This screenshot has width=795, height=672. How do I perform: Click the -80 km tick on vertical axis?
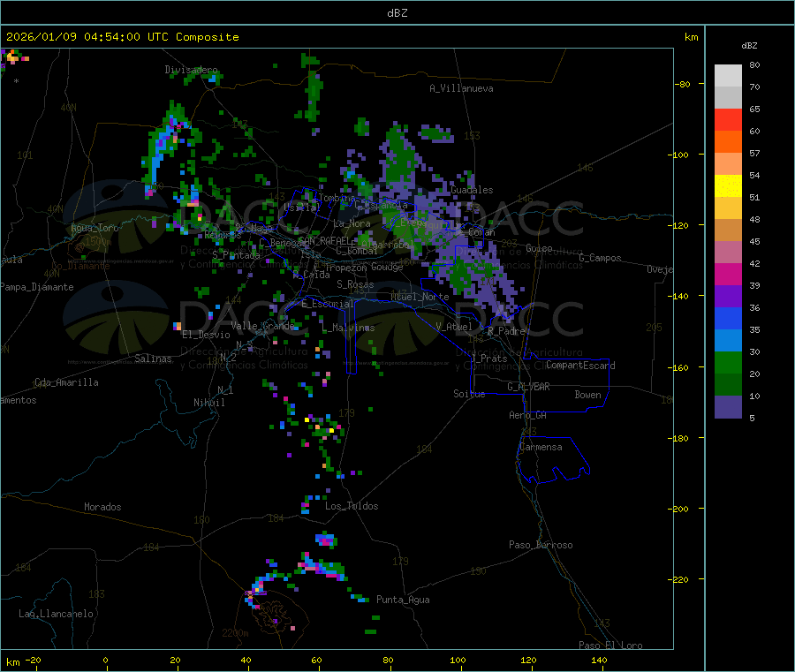(x=682, y=84)
